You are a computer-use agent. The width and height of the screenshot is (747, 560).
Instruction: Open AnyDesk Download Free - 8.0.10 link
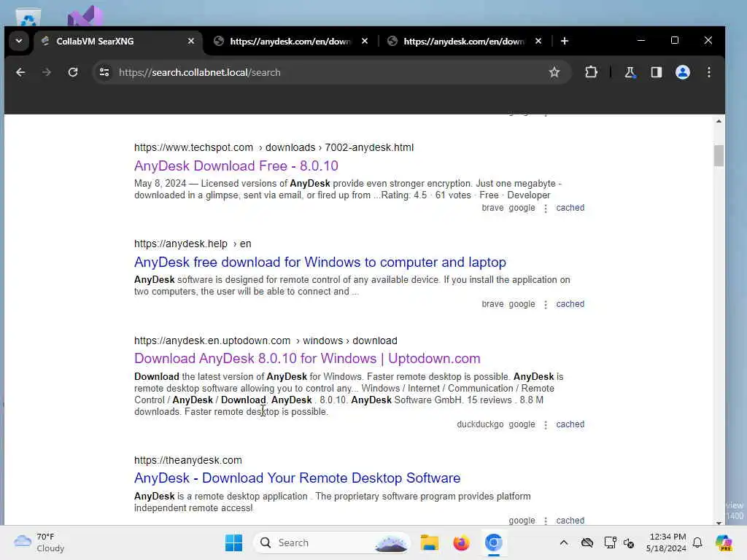pos(236,166)
